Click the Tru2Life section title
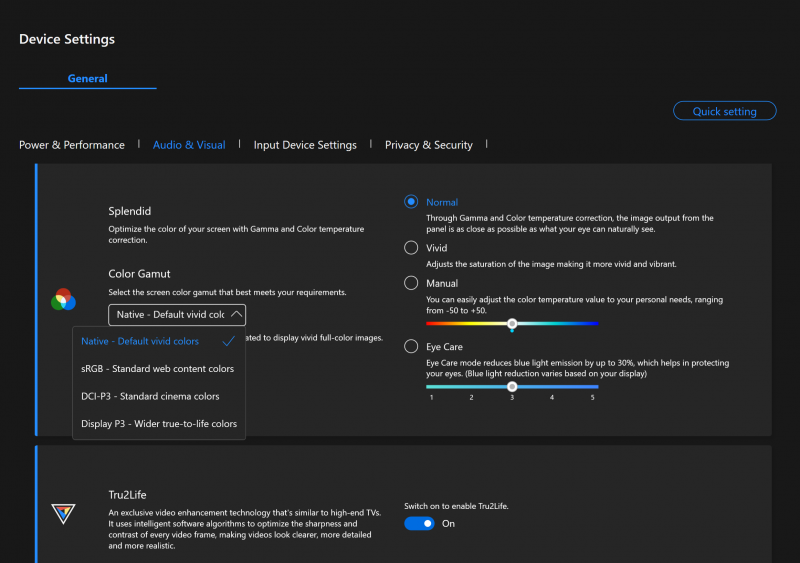This screenshot has height=563, width=800. [x=128, y=495]
